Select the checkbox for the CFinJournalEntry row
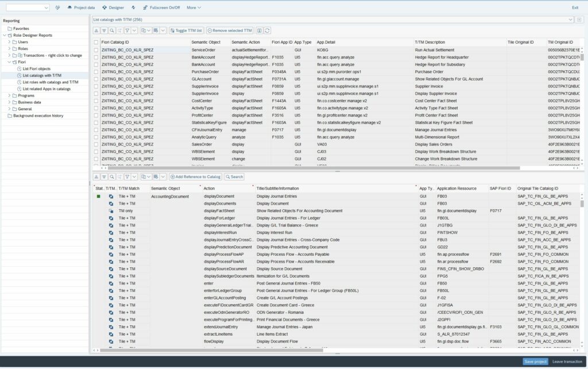 (96, 130)
